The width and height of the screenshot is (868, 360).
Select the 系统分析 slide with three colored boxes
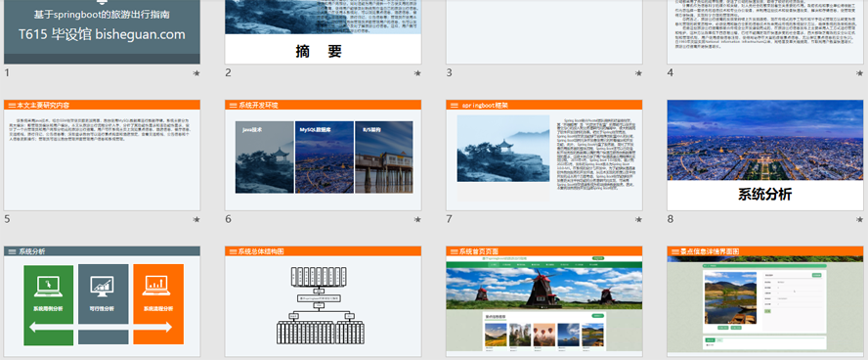(102, 302)
